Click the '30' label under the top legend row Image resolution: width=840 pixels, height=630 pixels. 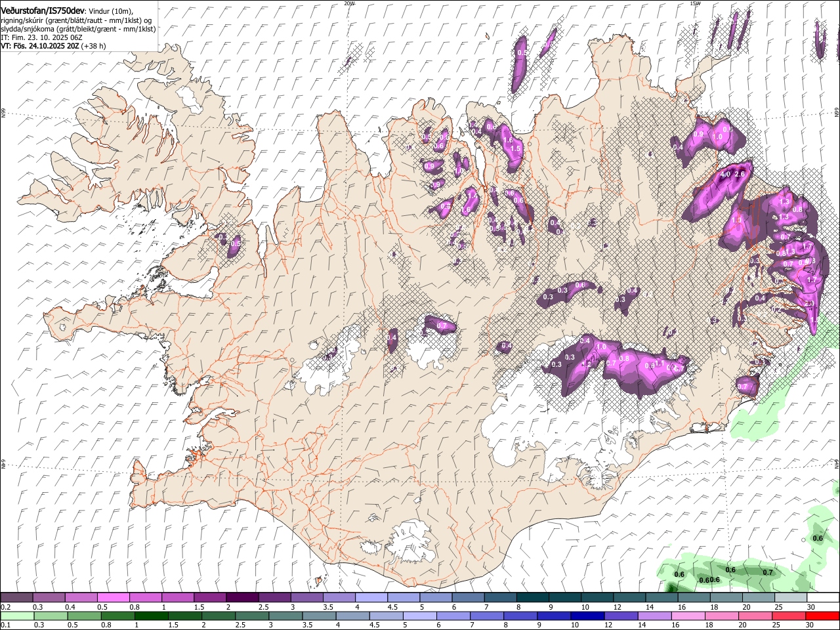(x=811, y=607)
